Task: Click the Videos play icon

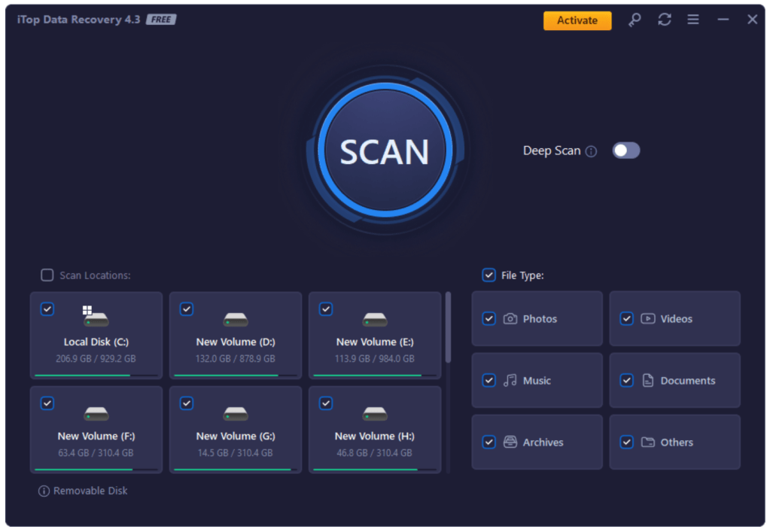Action: click(x=647, y=318)
